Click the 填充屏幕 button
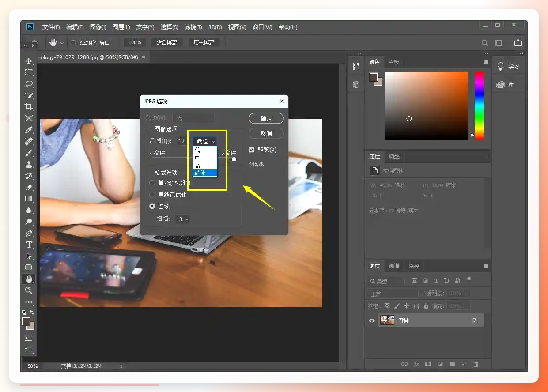Screen dimensions: 548x392 [x=204, y=43]
